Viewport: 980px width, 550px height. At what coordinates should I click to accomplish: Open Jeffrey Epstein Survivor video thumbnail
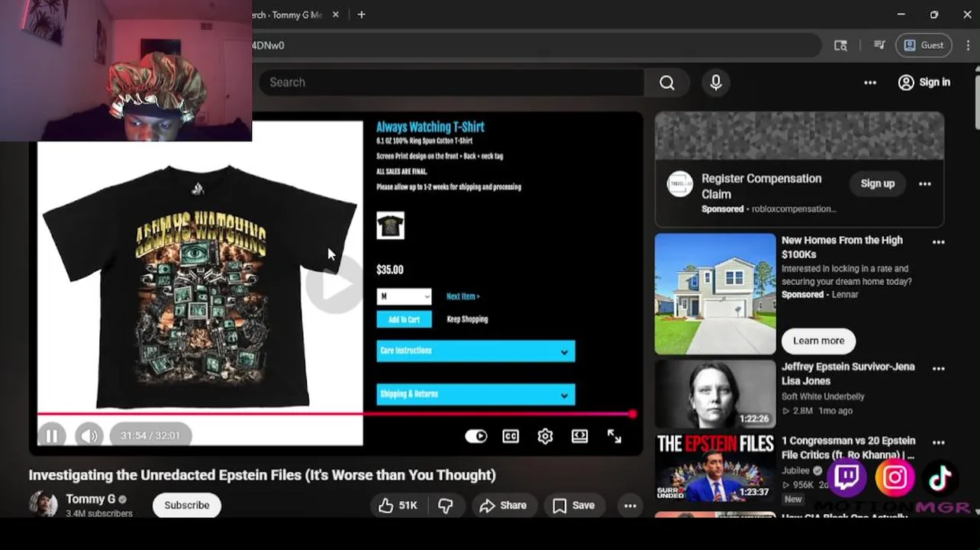[715, 394]
